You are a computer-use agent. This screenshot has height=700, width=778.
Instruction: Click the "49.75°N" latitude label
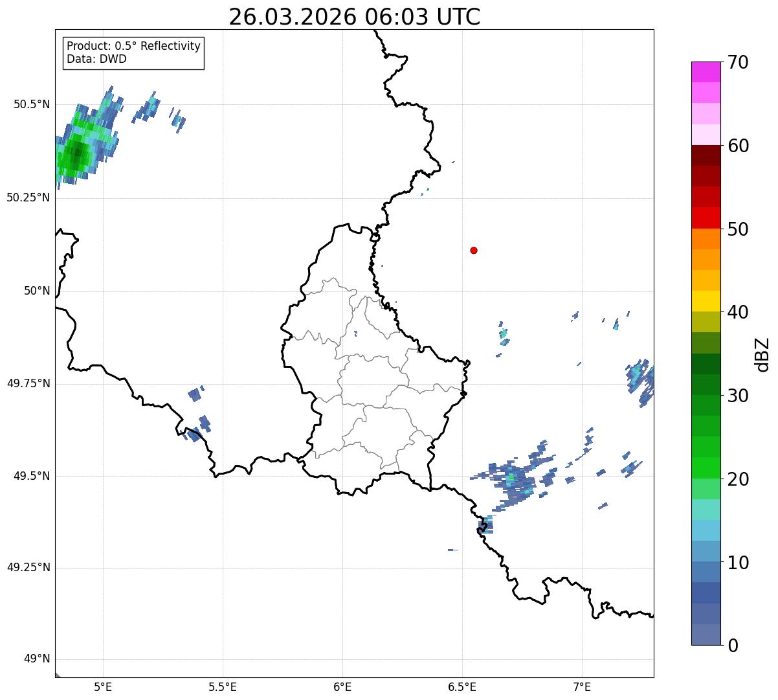[28, 383]
